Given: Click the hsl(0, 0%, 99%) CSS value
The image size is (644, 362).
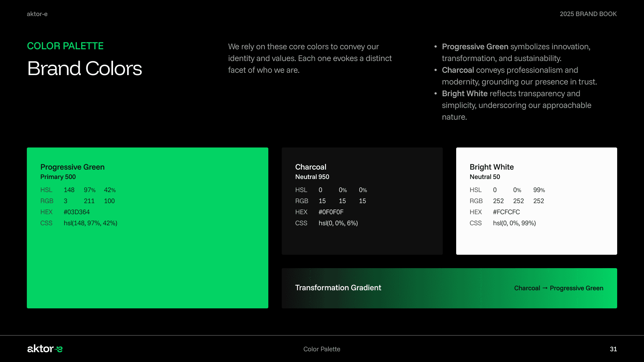Looking at the screenshot, I should pos(515,223).
